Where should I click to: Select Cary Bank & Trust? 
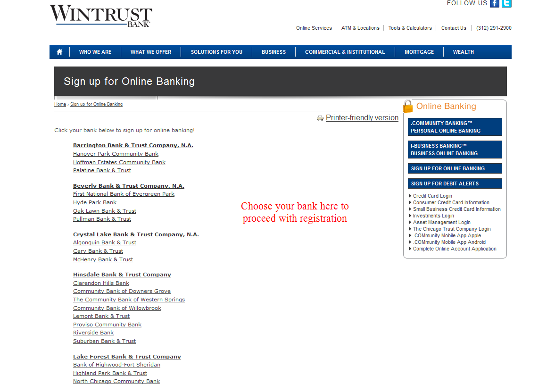pyautogui.click(x=98, y=251)
